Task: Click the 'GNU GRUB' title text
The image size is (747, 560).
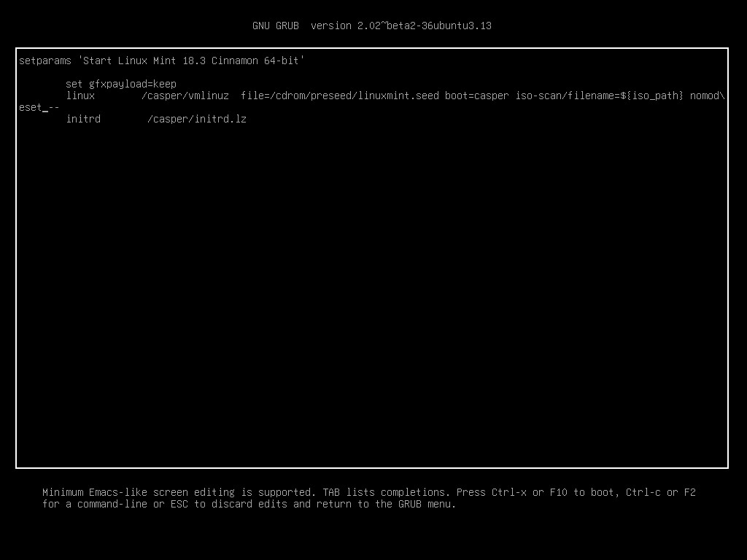Action: coord(276,26)
